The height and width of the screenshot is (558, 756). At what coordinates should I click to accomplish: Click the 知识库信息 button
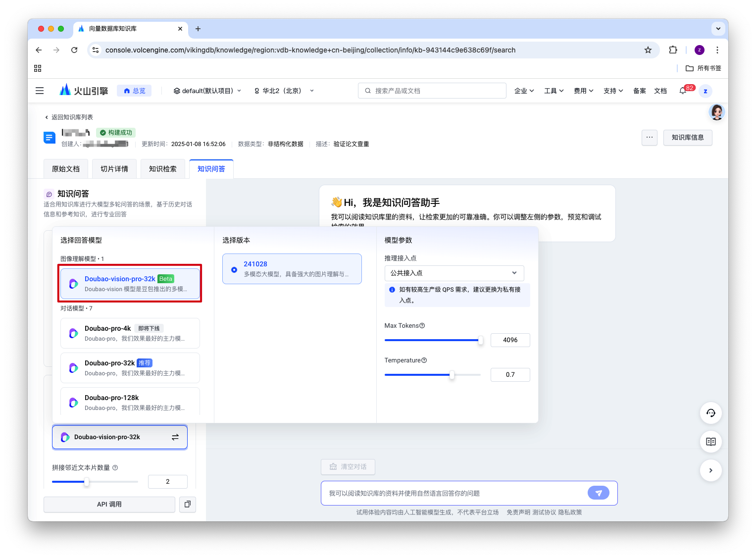(x=688, y=138)
